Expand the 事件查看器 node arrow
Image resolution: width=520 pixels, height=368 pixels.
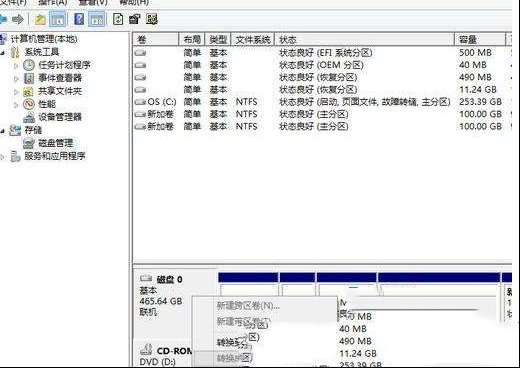pos(16,79)
